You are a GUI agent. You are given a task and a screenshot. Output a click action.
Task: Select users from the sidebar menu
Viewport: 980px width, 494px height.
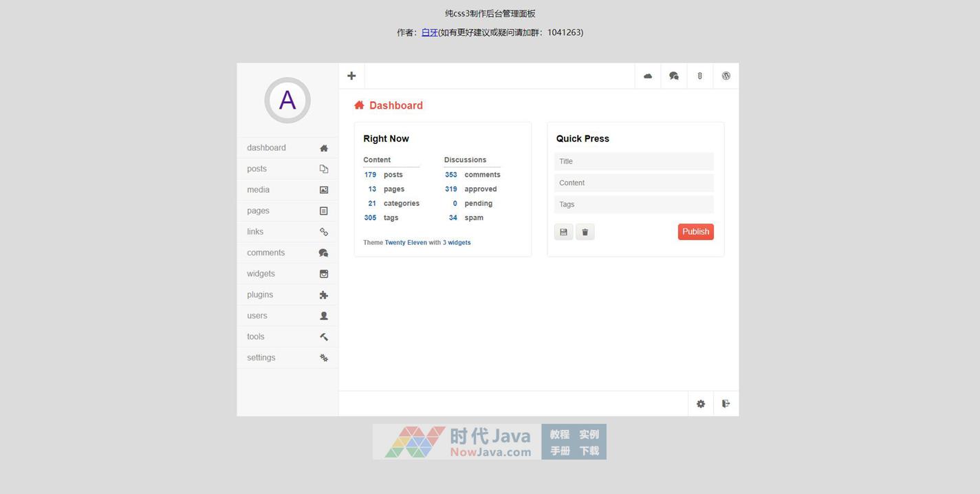pos(287,316)
